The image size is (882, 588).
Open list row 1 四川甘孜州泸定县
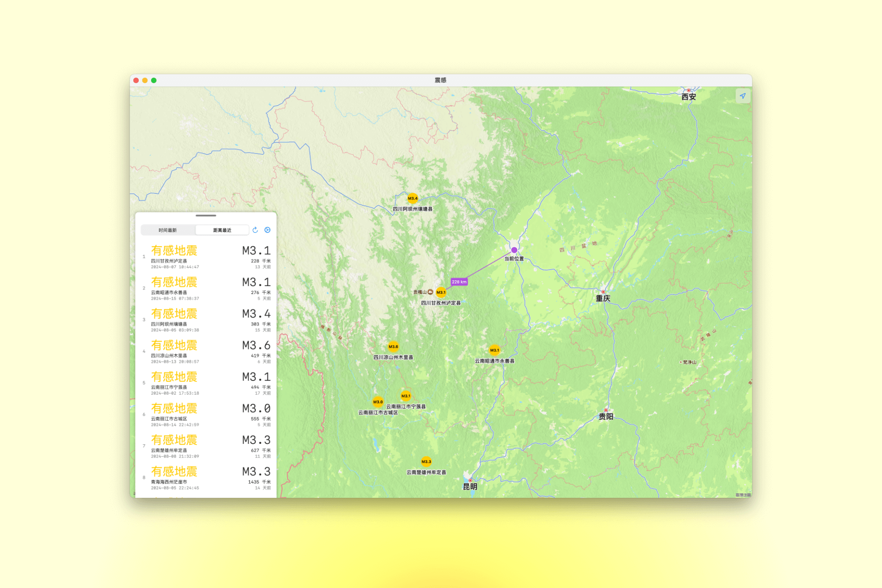pyautogui.click(x=206, y=257)
